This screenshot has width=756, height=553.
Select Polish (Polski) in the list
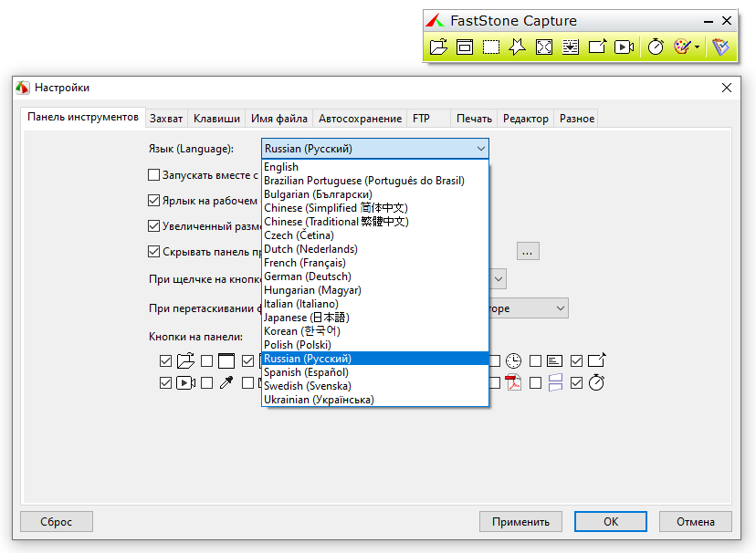pyautogui.click(x=375, y=345)
